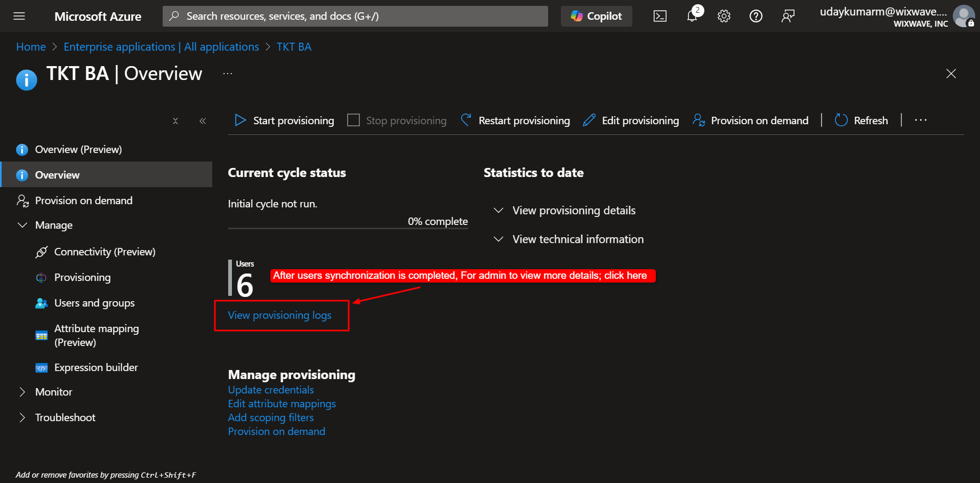The image size is (980, 483).
Task: Collapse the sidebar with double chevron
Action: 203,121
